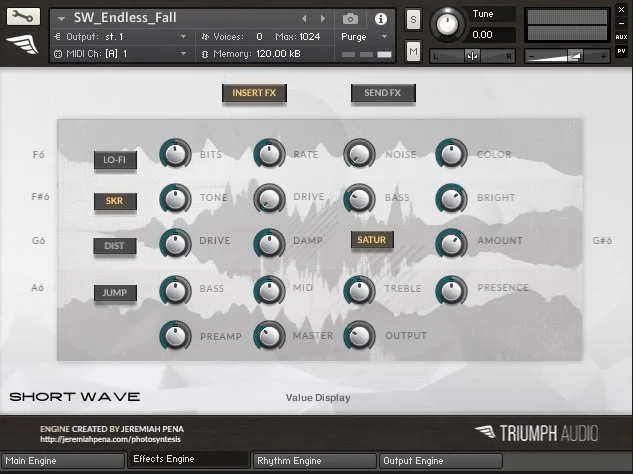The height and width of the screenshot is (474, 633).
Task: Toggle the SATUR effect
Action: (372, 240)
